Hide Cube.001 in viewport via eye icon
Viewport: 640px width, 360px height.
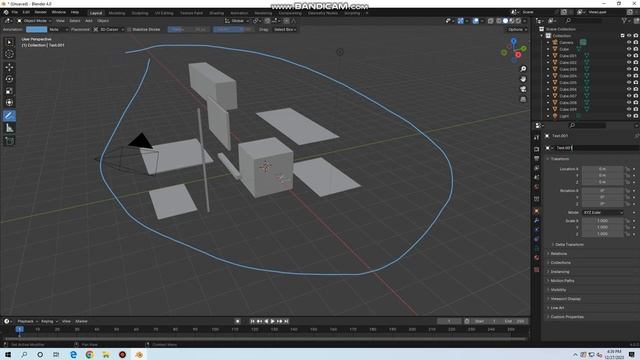(629, 56)
